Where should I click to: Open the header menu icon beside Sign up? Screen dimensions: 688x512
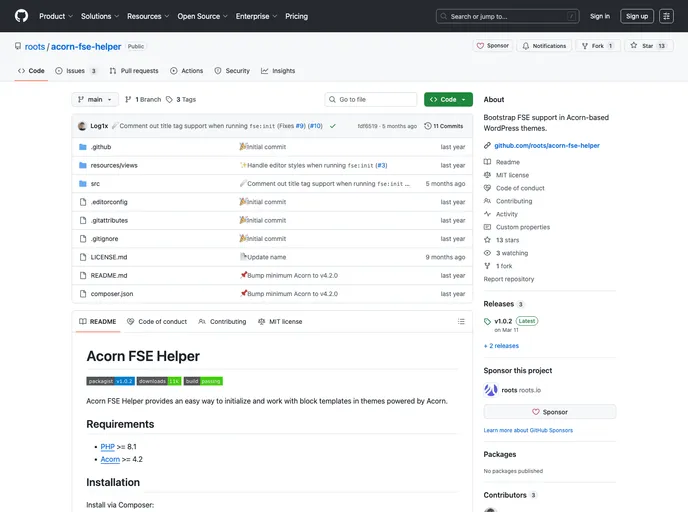pyautogui.click(x=666, y=16)
